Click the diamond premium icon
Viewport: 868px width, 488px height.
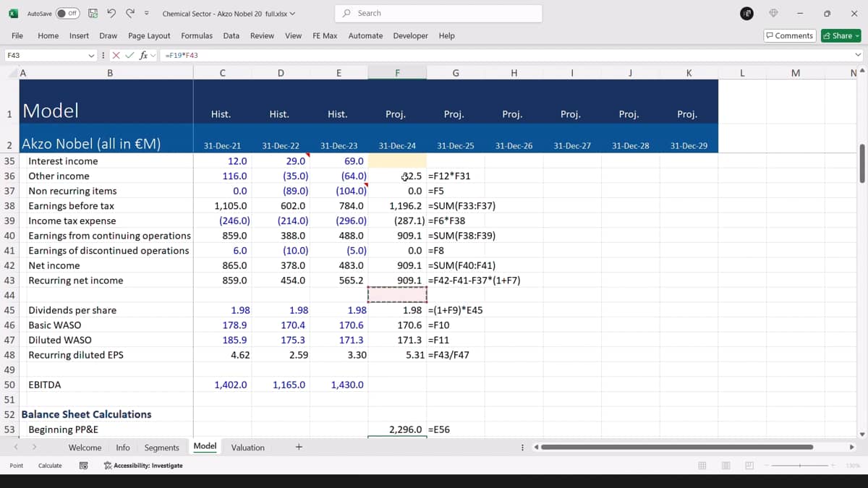pos(774,13)
